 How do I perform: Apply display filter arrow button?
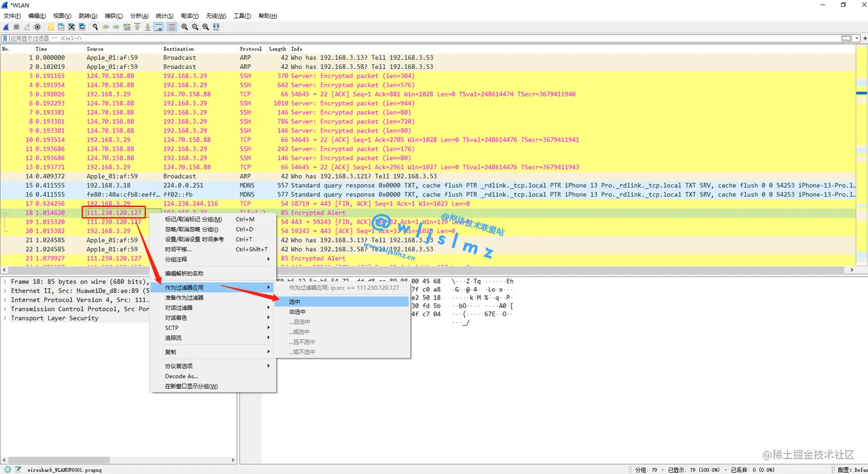[846, 38]
